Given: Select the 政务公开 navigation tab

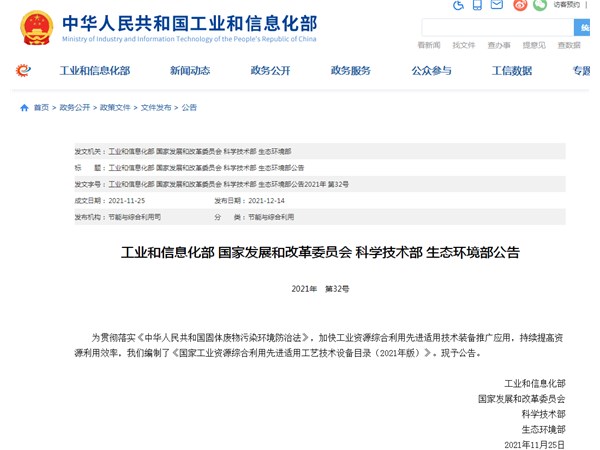Looking at the screenshot, I should pyautogui.click(x=270, y=71).
